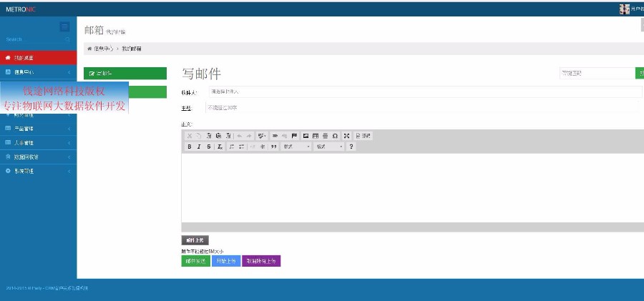644x301 pixels.
Task: Click the Copy icon in editor toolbar
Action: tap(199, 136)
